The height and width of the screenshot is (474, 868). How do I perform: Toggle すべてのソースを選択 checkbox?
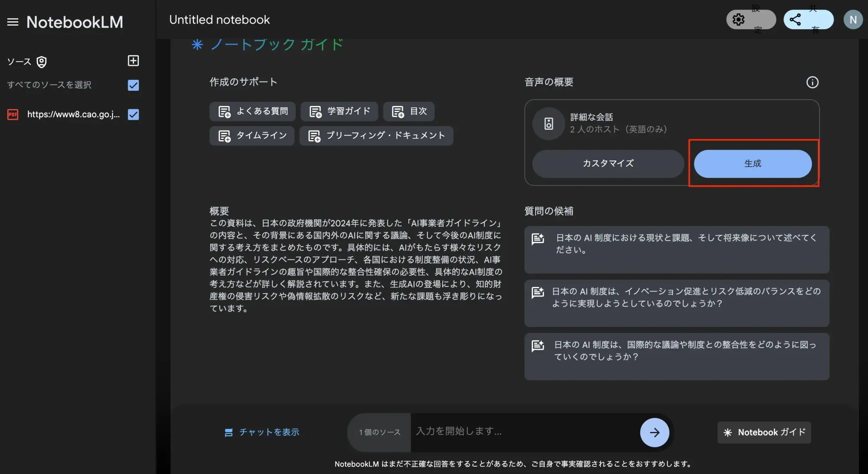click(x=133, y=86)
